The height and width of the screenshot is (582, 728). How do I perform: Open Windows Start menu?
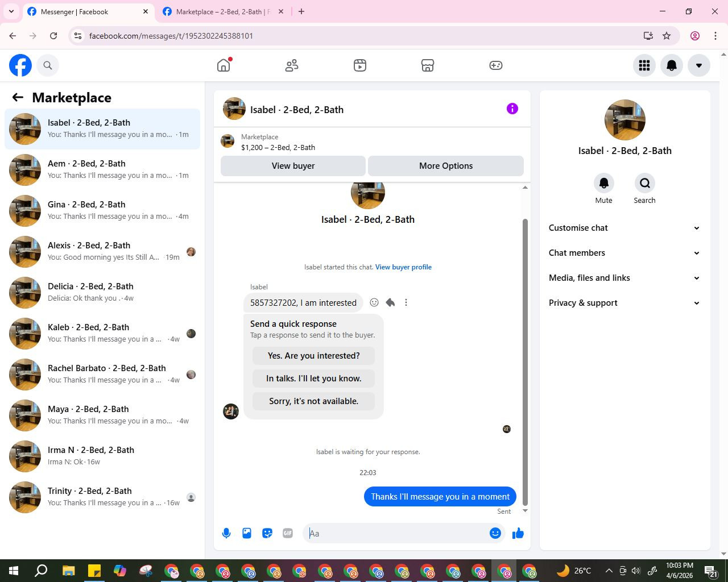pos(14,571)
